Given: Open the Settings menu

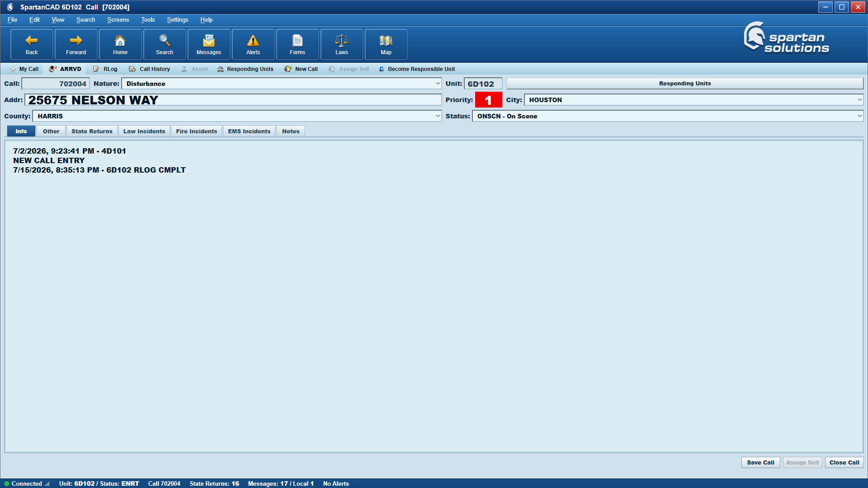Looking at the screenshot, I should (177, 20).
